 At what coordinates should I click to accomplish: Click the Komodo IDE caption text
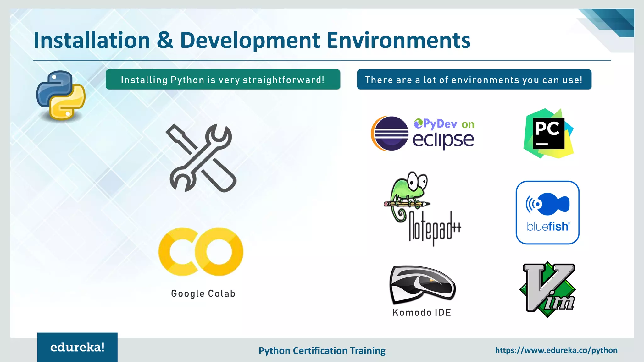coord(422,312)
